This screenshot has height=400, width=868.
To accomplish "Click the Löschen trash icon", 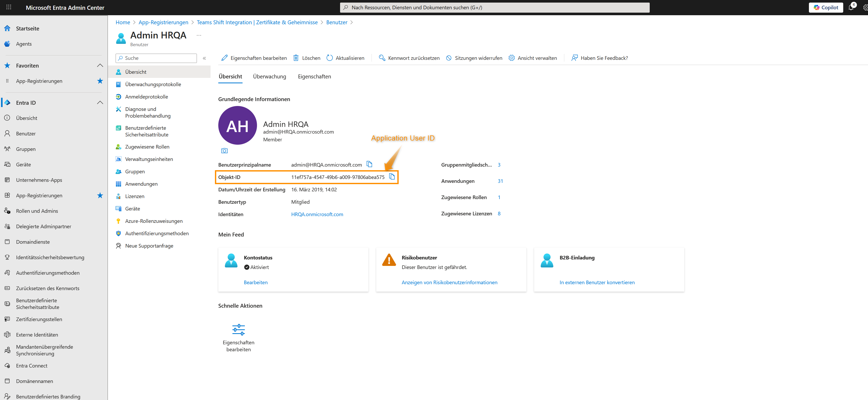I will (296, 58).
